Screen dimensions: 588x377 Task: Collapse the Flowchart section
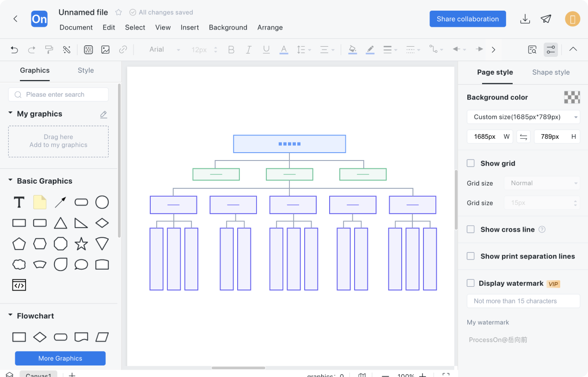(11, 316)
